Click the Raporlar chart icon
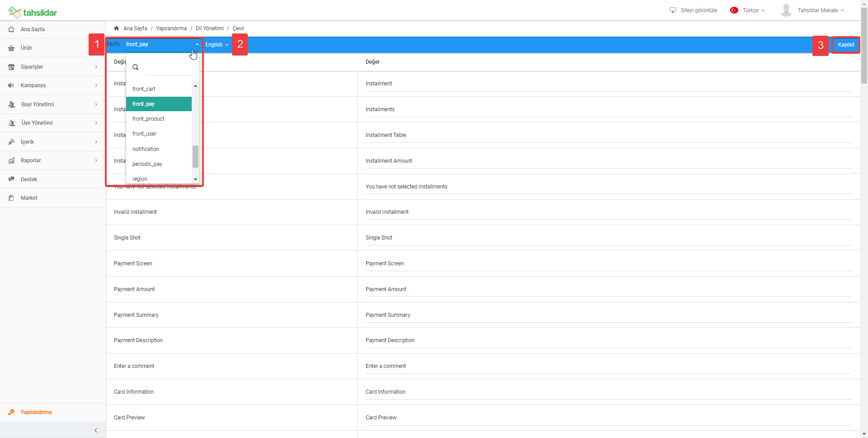The height and width of the screenshot is (438, 868). click(11, 160)
